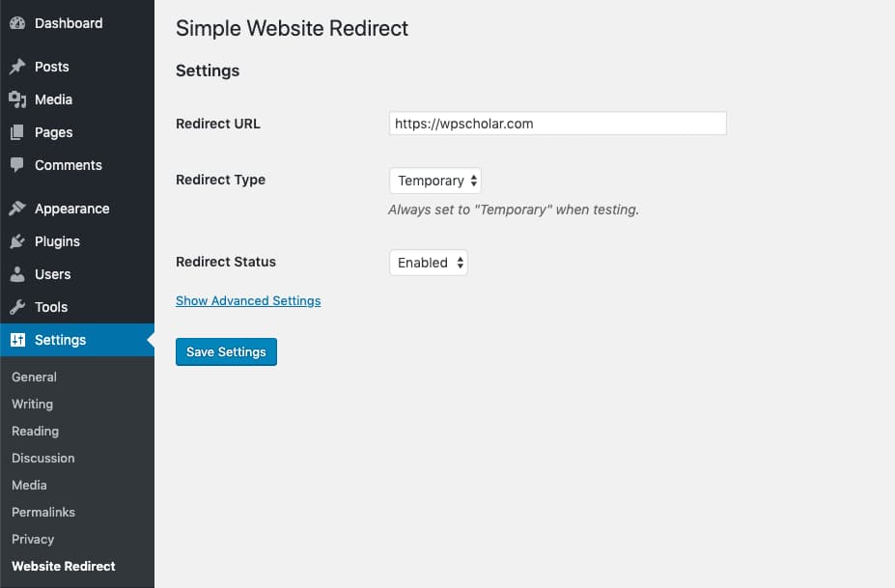Click the Appearance paintbrush icon
Viewport: 895px width, 588px height.
[x=19, y=209]
